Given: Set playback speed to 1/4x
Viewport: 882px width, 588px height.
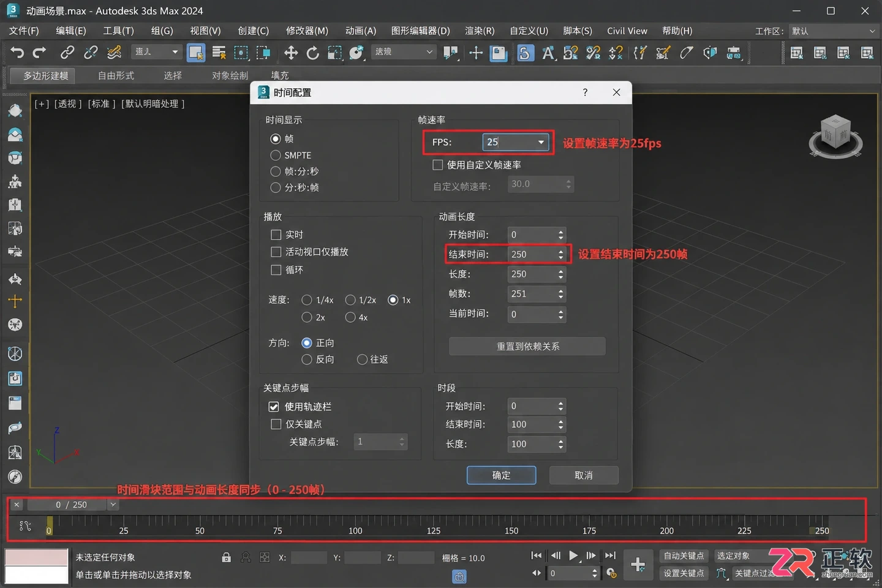Looking at the screenshot, I should click(x=307, y=300).
